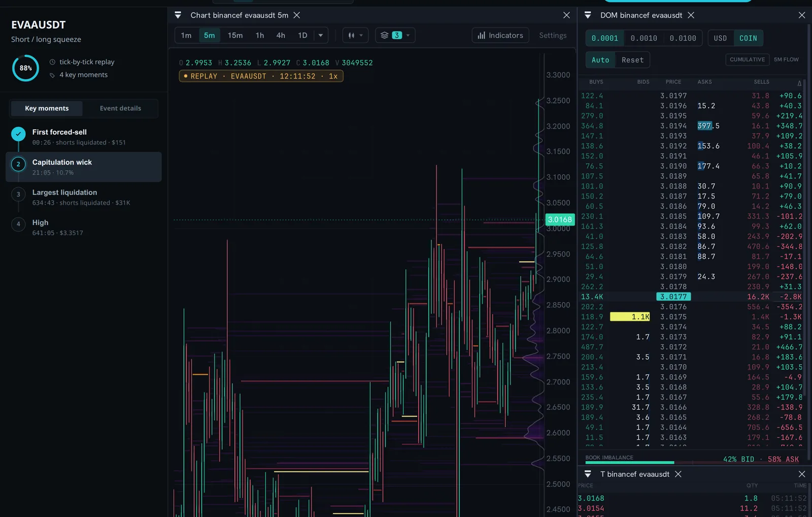Close the Trades panel with right X
Screen dimensions: 812x517
802,474
